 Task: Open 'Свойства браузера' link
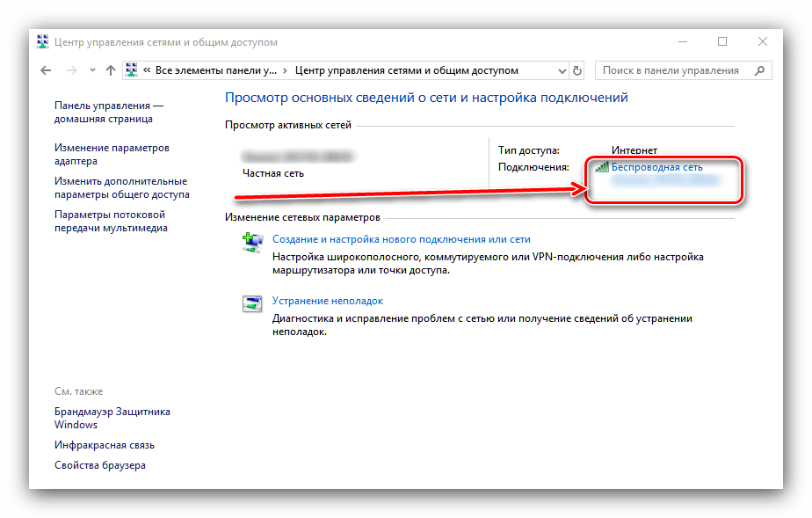pos(100,465)
